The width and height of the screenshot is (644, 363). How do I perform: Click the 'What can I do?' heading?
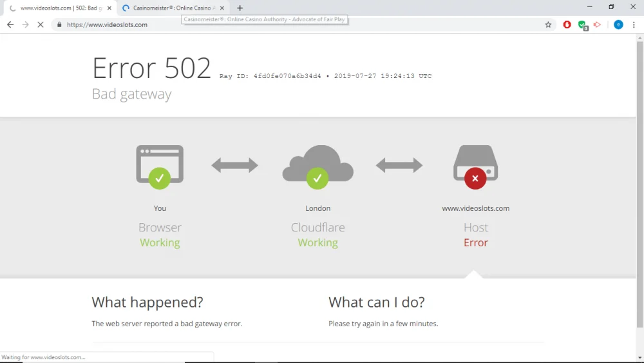[x=377, y=302]
